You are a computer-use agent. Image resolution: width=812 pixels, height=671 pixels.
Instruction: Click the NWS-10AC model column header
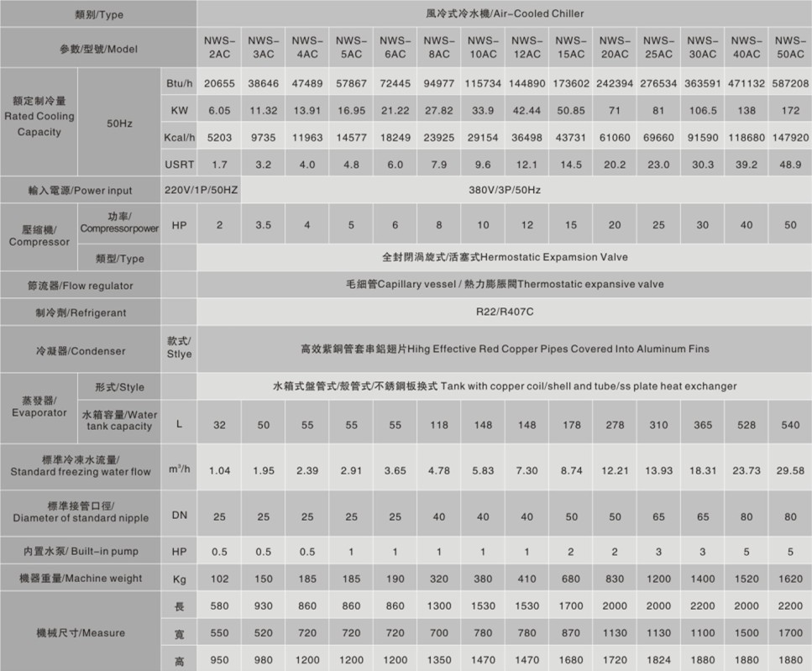coord(483,47)
